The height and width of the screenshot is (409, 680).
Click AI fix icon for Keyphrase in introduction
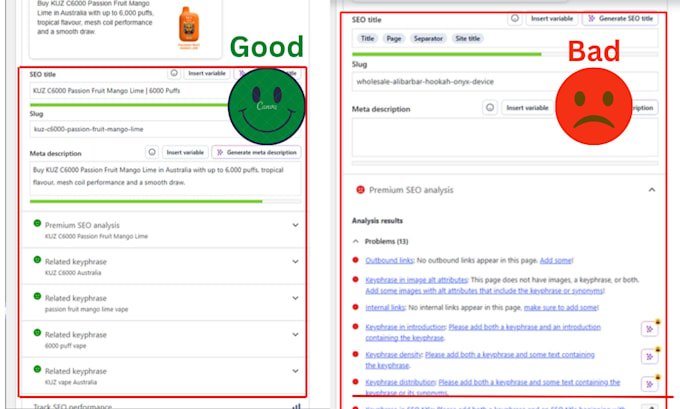649,329
